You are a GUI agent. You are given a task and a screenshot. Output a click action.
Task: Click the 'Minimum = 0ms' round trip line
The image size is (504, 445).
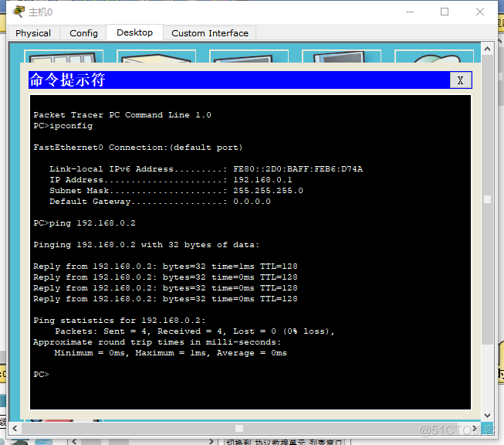[171, 352]
